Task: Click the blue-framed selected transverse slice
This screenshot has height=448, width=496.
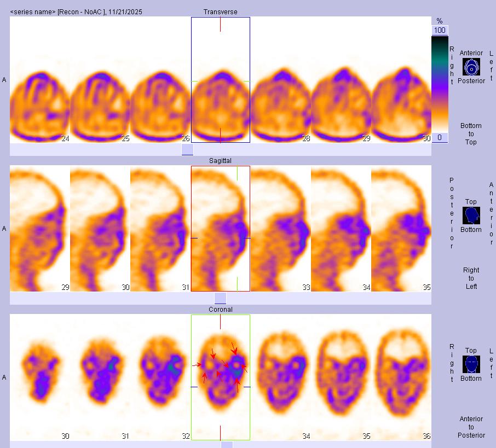Action: pos(221,80)
